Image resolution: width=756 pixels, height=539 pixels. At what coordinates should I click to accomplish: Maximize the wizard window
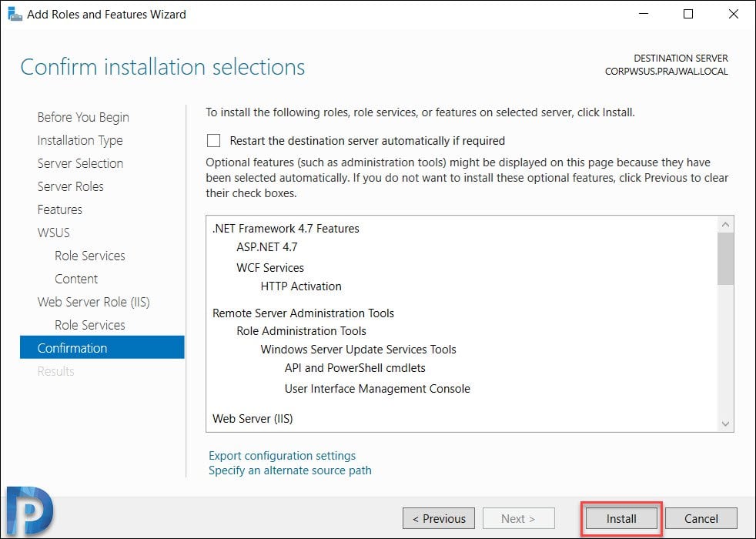click(x=688, y=14)
